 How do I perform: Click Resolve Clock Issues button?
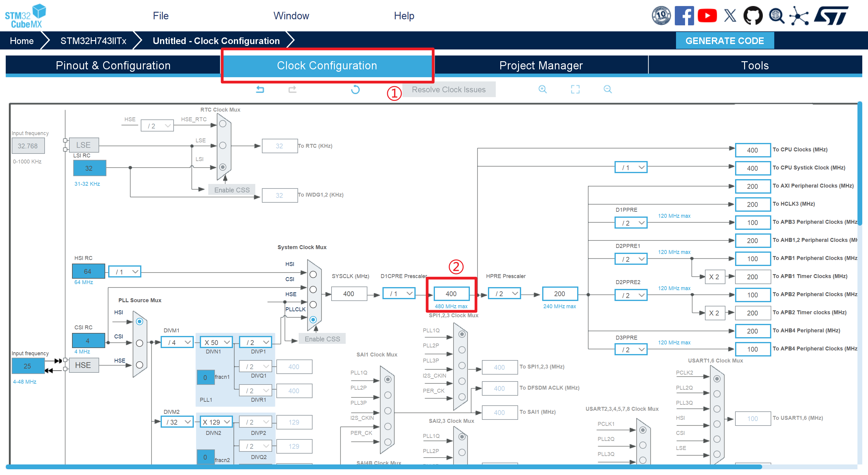pyautogui.click(x=449, y=89)
